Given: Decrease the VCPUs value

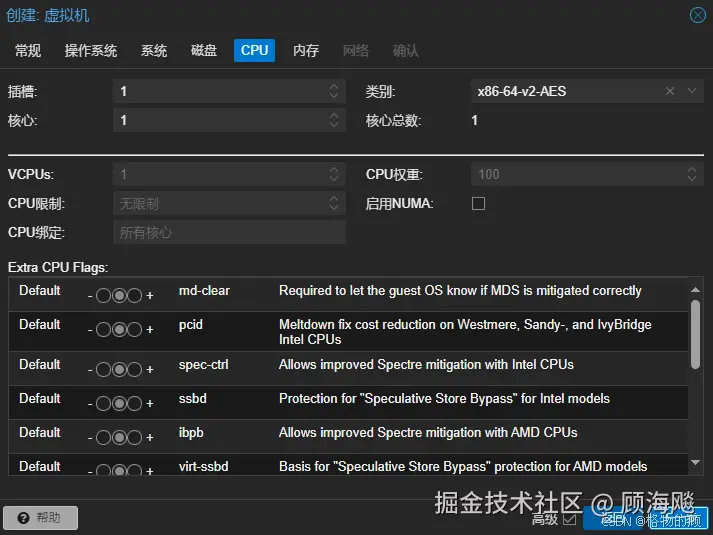Looking at the screenshot, I should [334, 179].
